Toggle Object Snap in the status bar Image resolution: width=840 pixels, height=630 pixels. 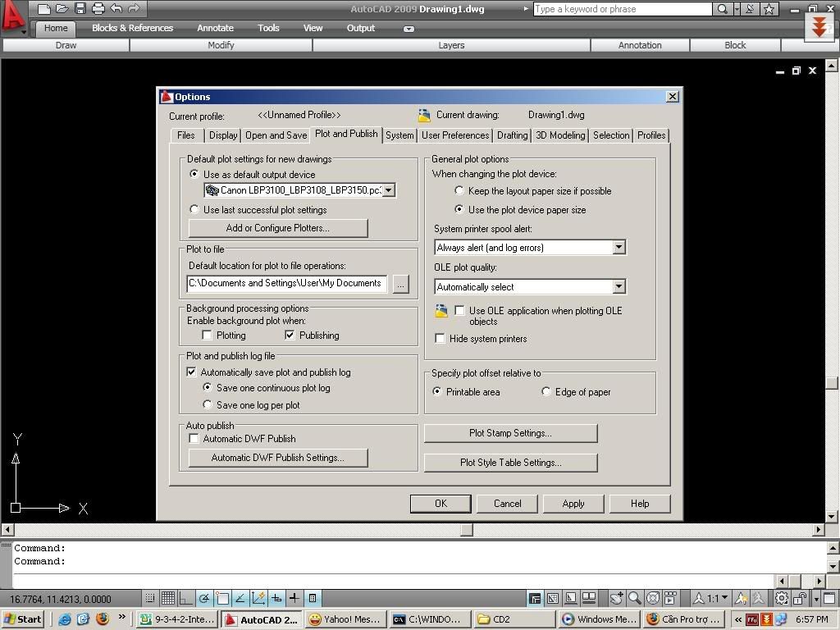click(222, 598)
